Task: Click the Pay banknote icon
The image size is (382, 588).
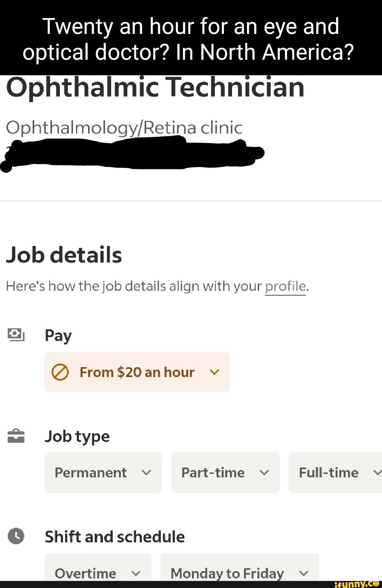Action: 16,334
